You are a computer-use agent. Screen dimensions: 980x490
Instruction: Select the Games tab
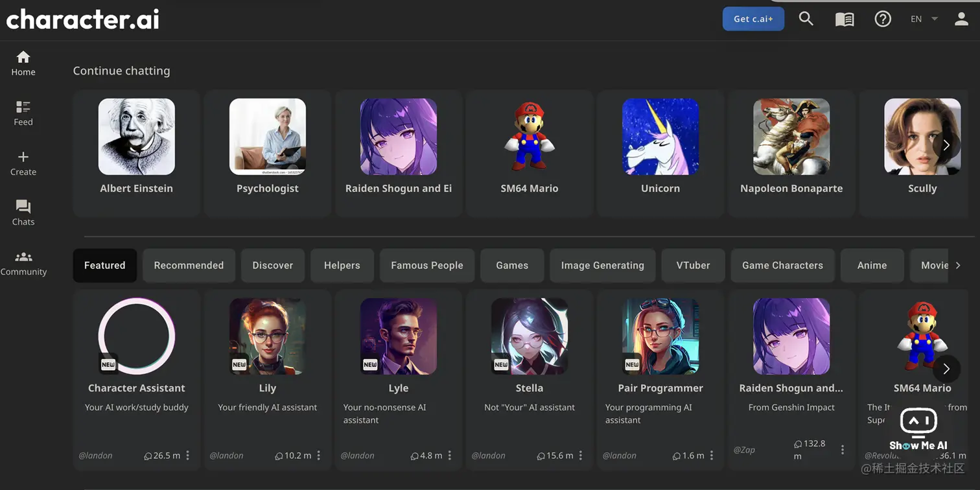coord(512,265)
